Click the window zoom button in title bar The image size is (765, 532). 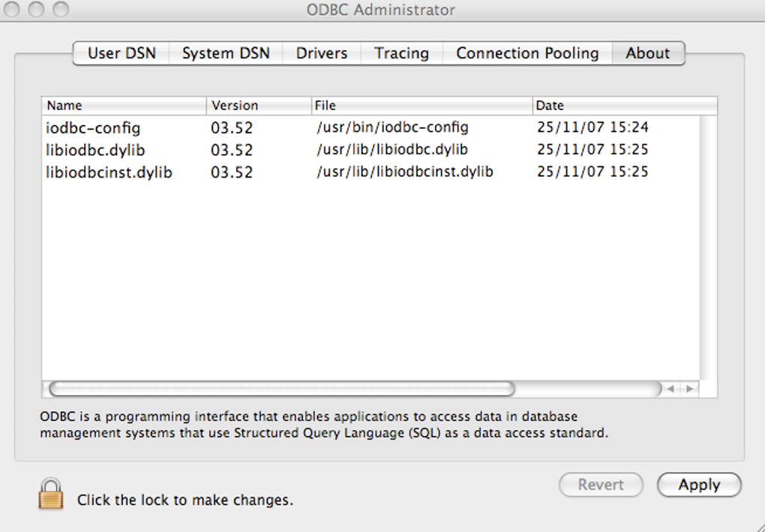(61, 10)
